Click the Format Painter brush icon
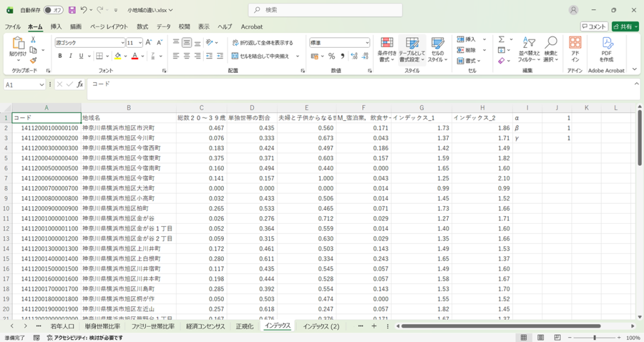This screenshot has height=342, width=644. click(33, 61)
